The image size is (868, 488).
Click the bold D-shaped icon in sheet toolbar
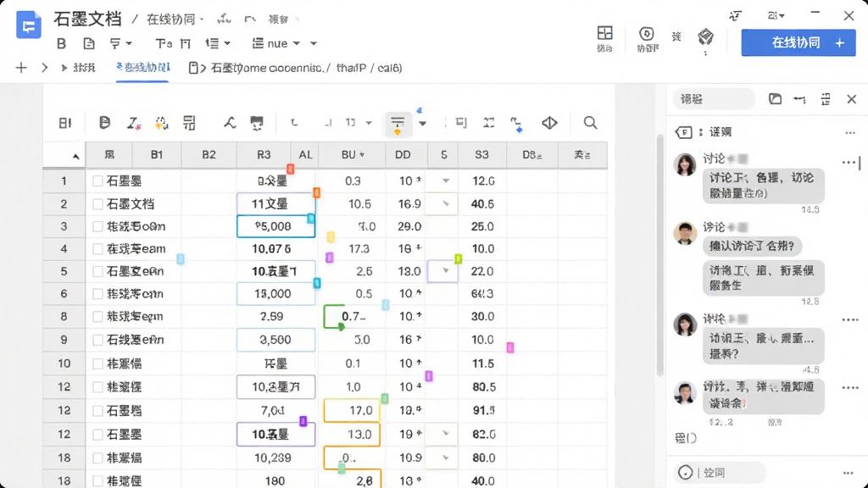104,123
